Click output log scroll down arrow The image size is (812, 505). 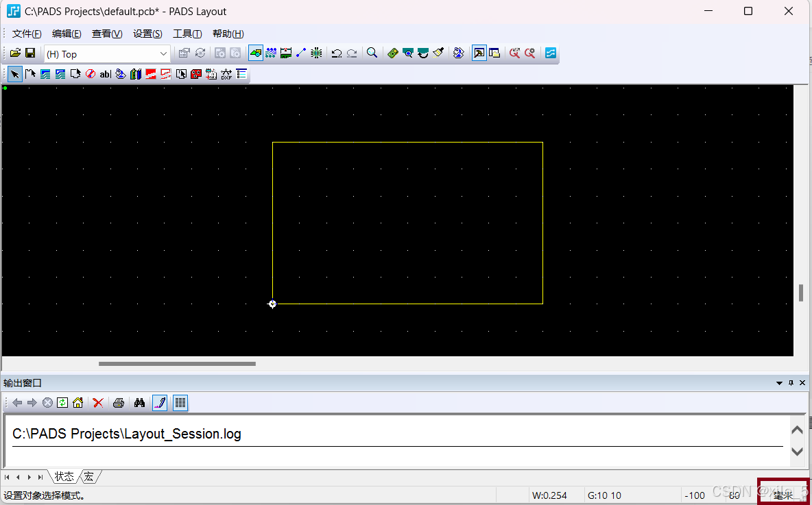tap(797, 451)
